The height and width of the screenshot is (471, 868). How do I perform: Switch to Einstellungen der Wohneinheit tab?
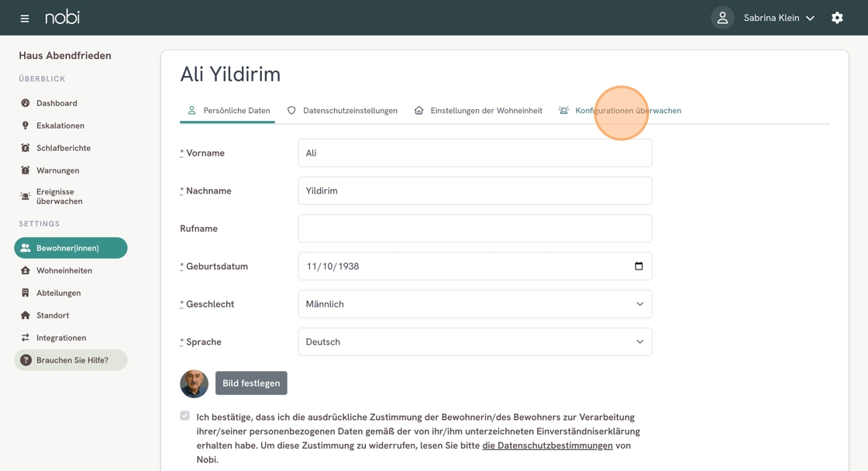pyautogui.click(x=478, y=111)
